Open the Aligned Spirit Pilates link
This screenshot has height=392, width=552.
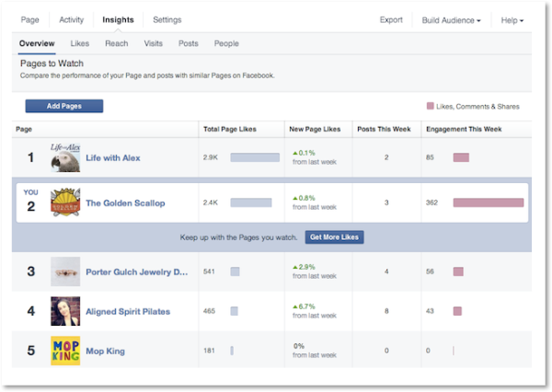(128, 311)
